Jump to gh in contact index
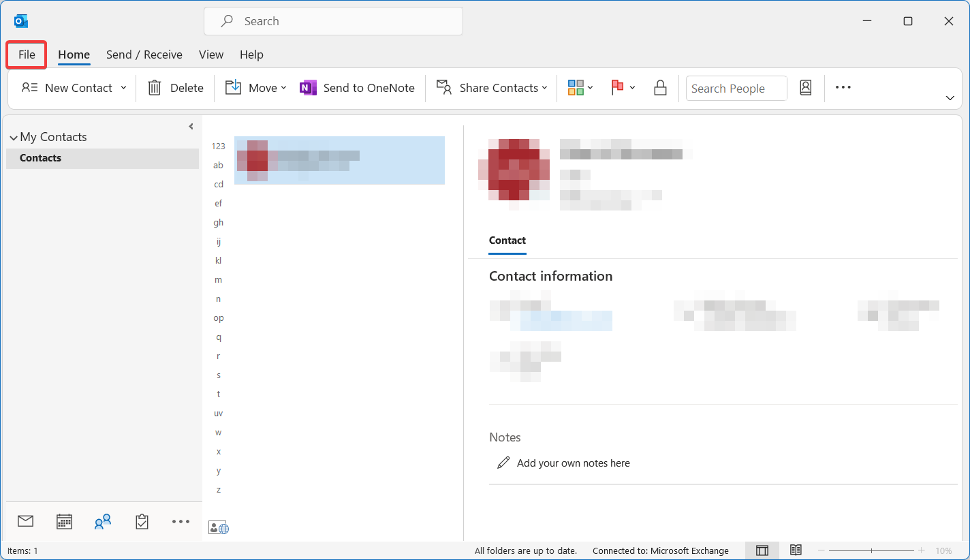This screenshot has width=970, height=560. pos(218,223)
